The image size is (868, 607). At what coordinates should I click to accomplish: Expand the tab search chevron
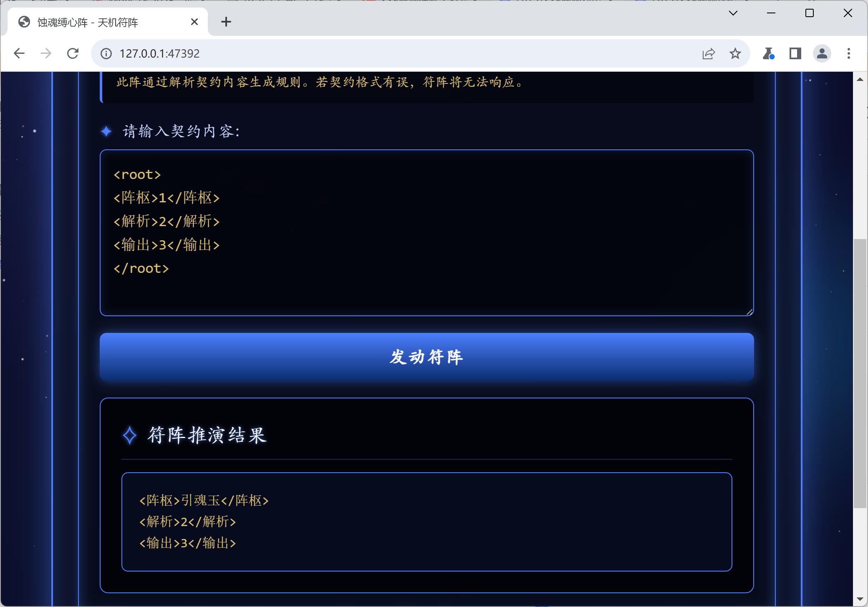[733, 13]
